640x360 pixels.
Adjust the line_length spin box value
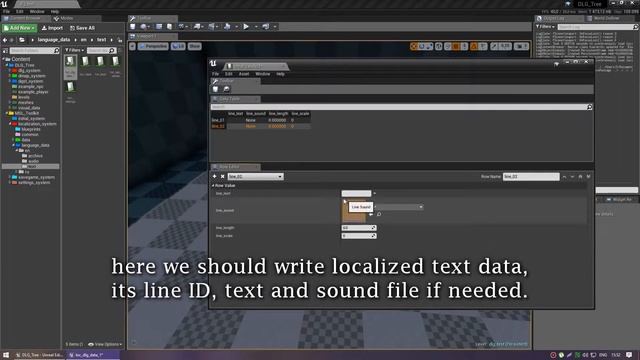[359, 228]
